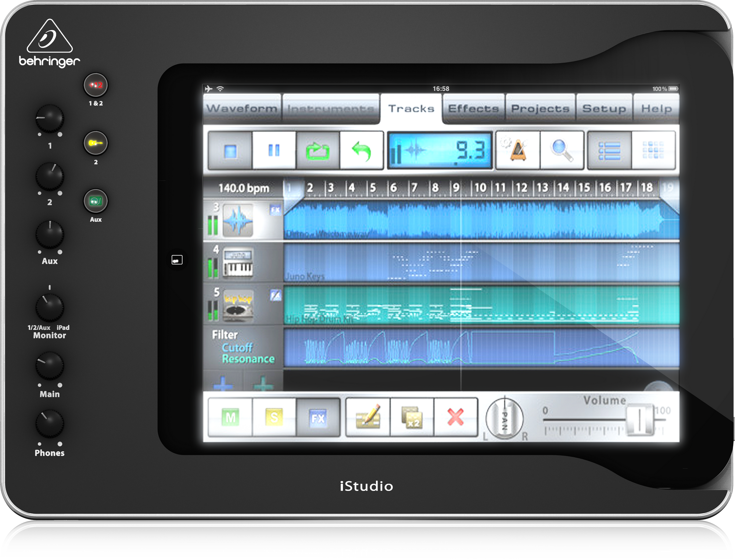Toggle the +12 button for inputs 1&2
Screen dimensions: 735x560
coord(96,85)
